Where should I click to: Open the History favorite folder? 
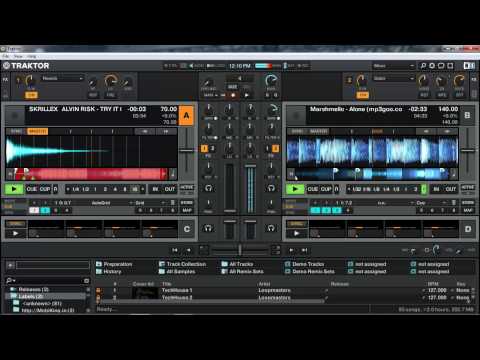tap(109, 272)
